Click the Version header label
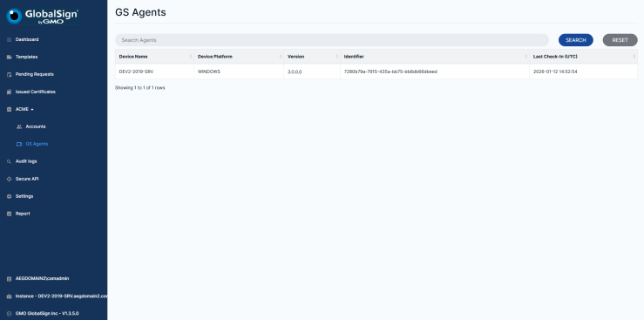The image size is (644, 320). tap(296, 57)
